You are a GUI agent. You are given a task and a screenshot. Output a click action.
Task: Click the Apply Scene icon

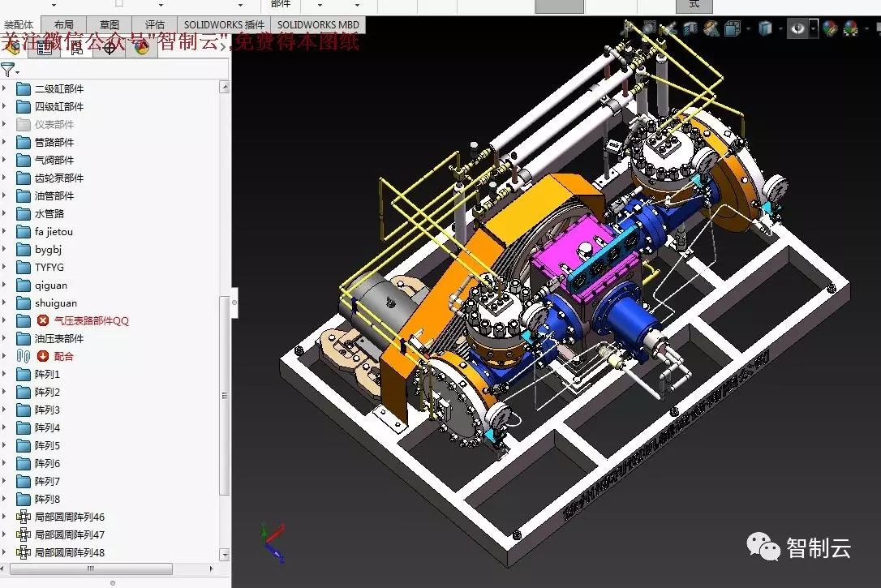(851, 28)
